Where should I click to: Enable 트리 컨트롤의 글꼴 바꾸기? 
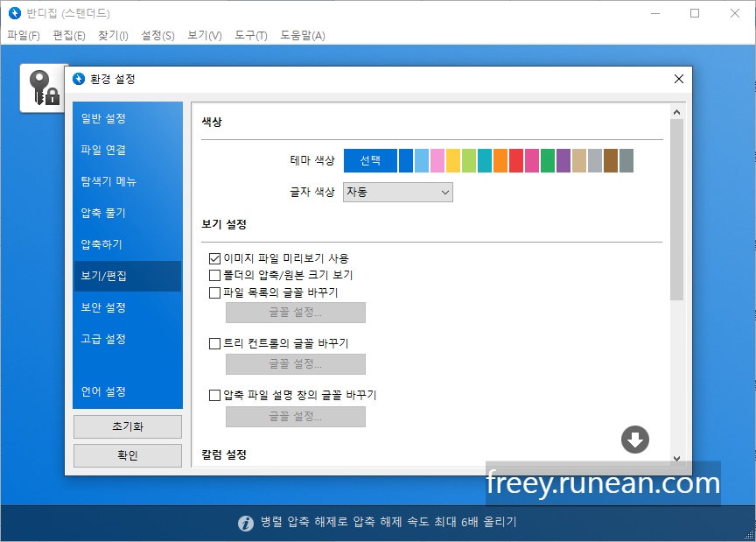tap(214, 343)
